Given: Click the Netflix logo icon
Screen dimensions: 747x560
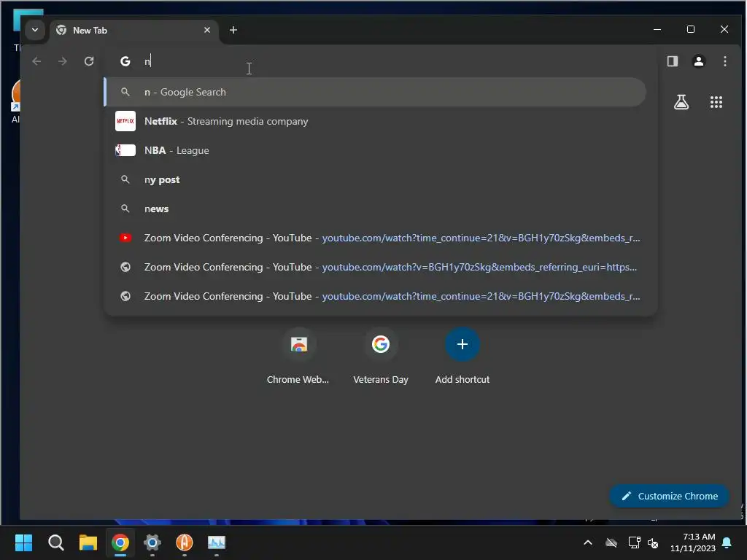Looking at the screenshot, I should coord(125,122).
